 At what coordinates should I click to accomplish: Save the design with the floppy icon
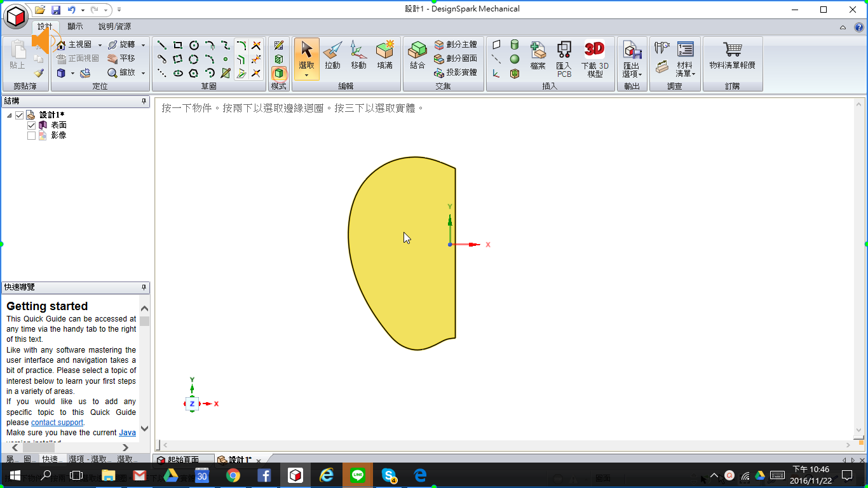pos(56,10)
